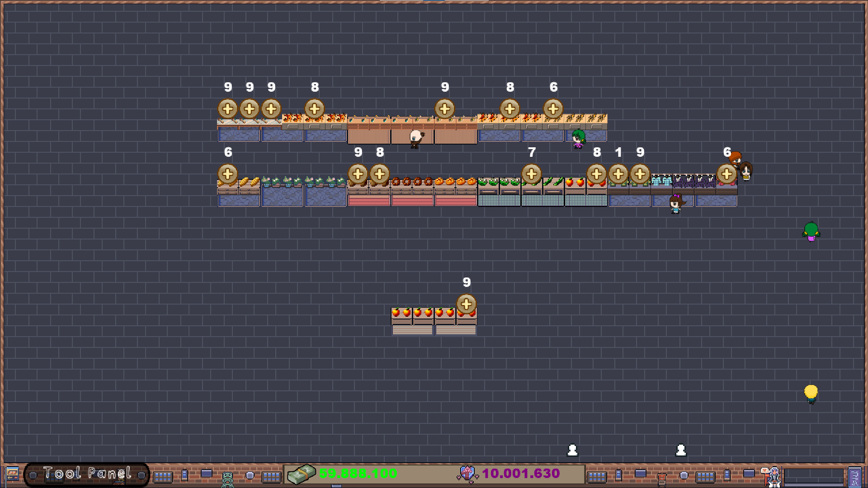The image size is (868, 488).
Task: Click the white person silhouette marker near the bottom
Action: click(x=573, y=450)
